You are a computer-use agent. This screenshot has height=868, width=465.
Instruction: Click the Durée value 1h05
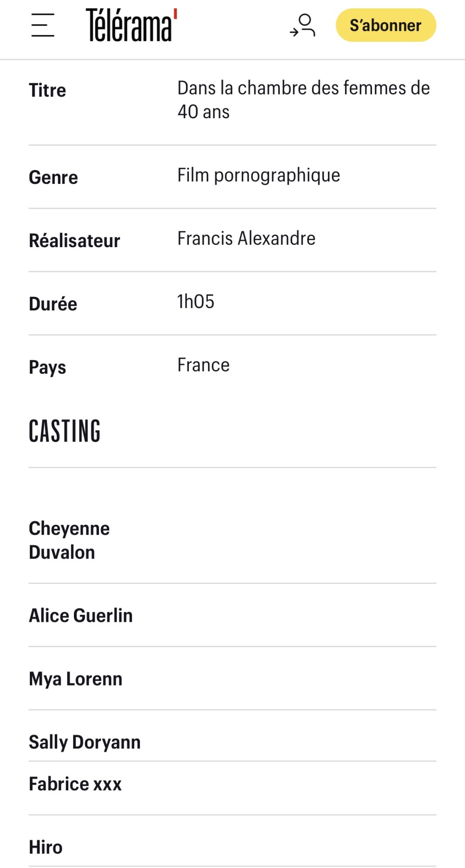point(196,302)
